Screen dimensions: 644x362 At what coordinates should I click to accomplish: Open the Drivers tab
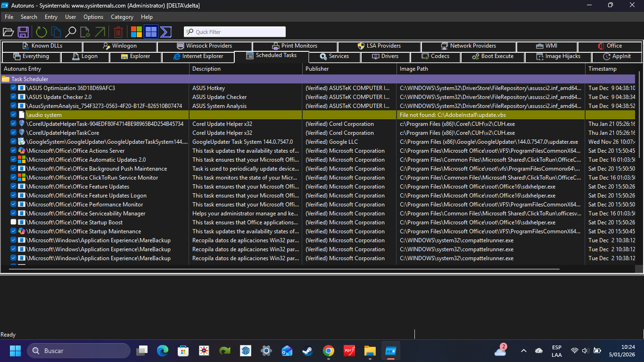pos(385,57)
